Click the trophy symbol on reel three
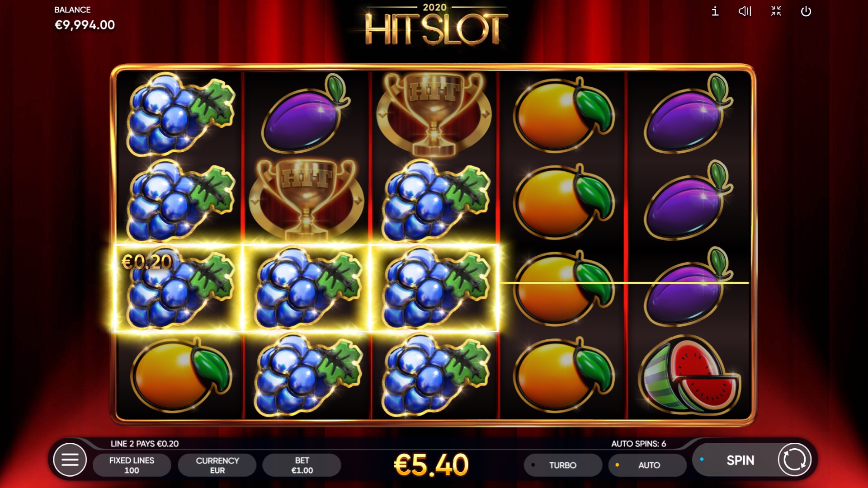The image size is (868, 488). point(434,114)
